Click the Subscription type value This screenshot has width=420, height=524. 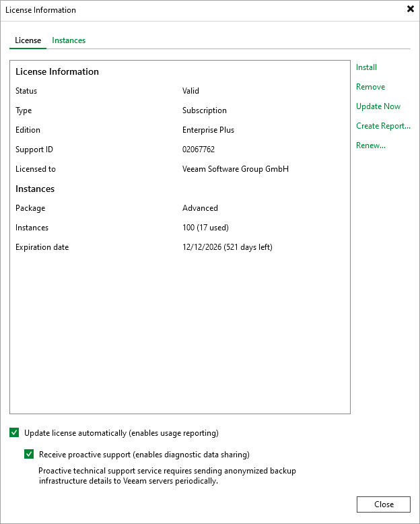coord(205,110)
